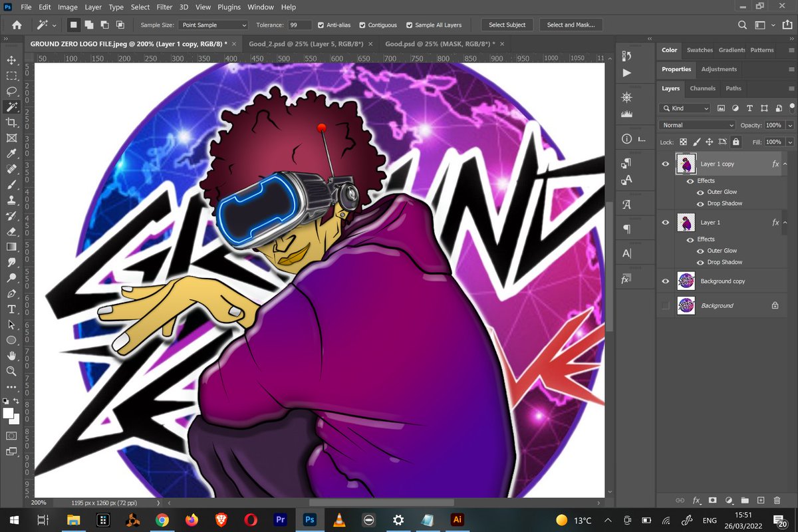
Task: Expand the Fill slider dropdown
Action: tap(790, 142)
